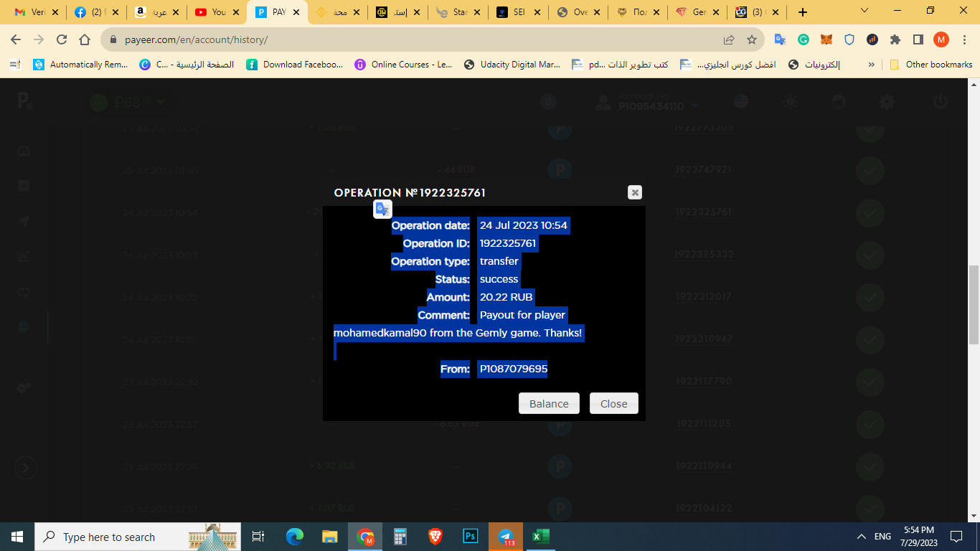Click the Google Translate bubble above Operation date
This screenshot has width=980, height=551.
pyautogui.click(x=382, y=209)
